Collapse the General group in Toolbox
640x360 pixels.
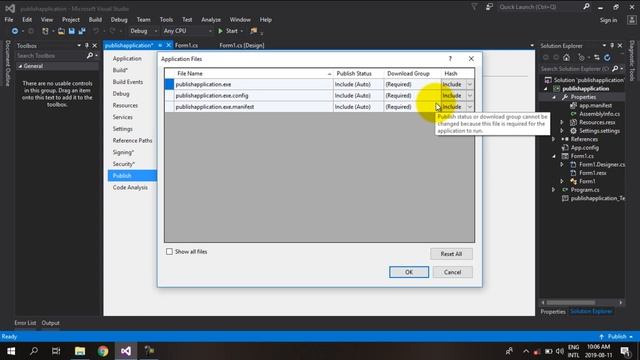pyautogui.click(x=20, y=66)
